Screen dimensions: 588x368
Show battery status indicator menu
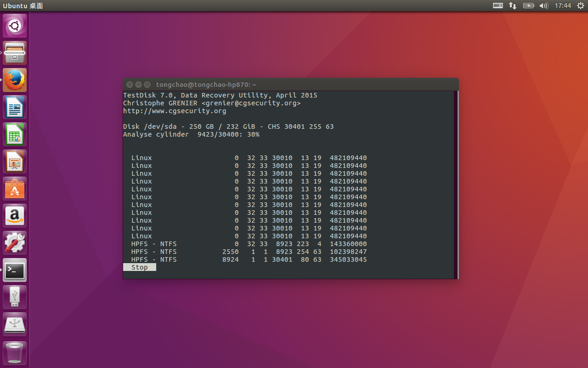(529, 6)
